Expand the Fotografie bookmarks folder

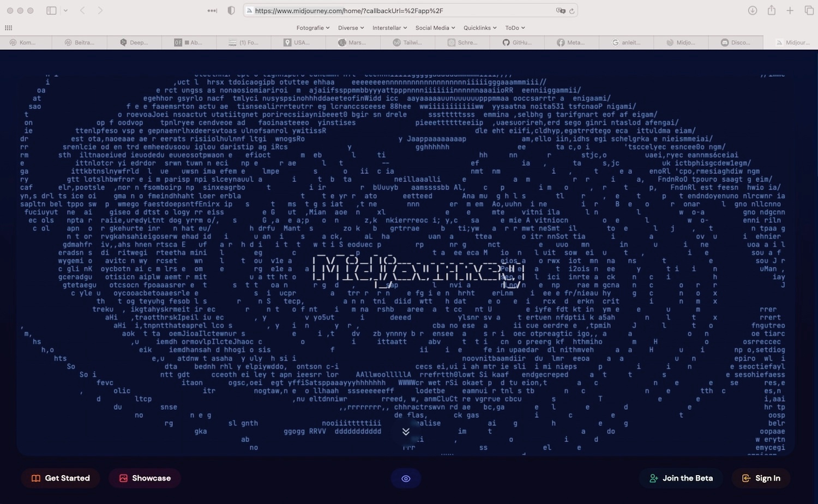312,28
